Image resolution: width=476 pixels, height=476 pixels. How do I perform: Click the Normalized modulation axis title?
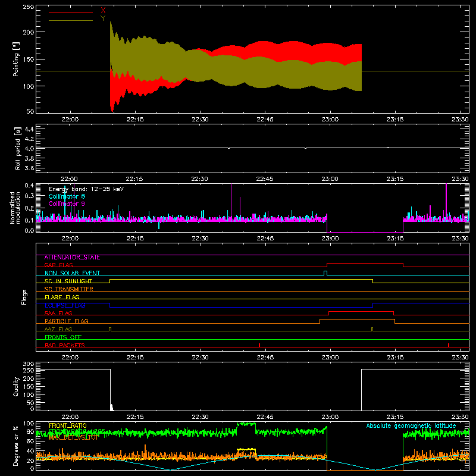coord(15,208)
